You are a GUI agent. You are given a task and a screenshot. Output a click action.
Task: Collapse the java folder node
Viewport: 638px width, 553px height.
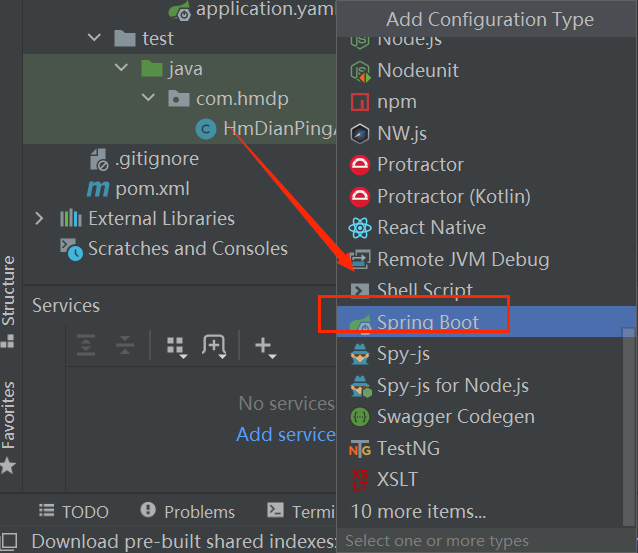click(x=121, y=68)
